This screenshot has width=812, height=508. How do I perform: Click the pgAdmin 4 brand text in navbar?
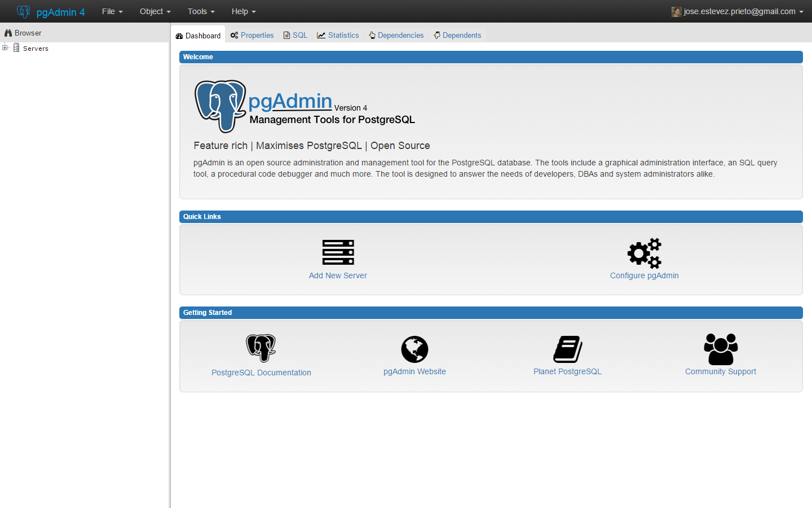(60, 12)
